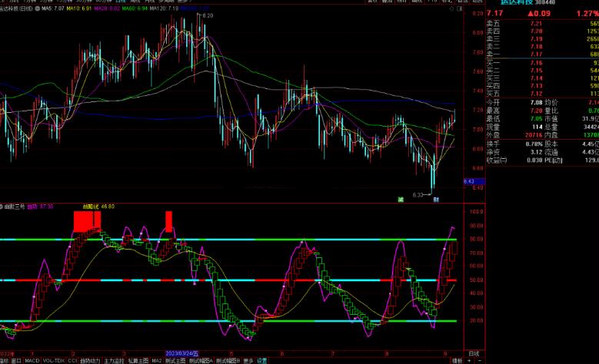Click the 最低 7.05 low value
The width and height of the screenshot is (599, 364).
click(x=537, y=119)
